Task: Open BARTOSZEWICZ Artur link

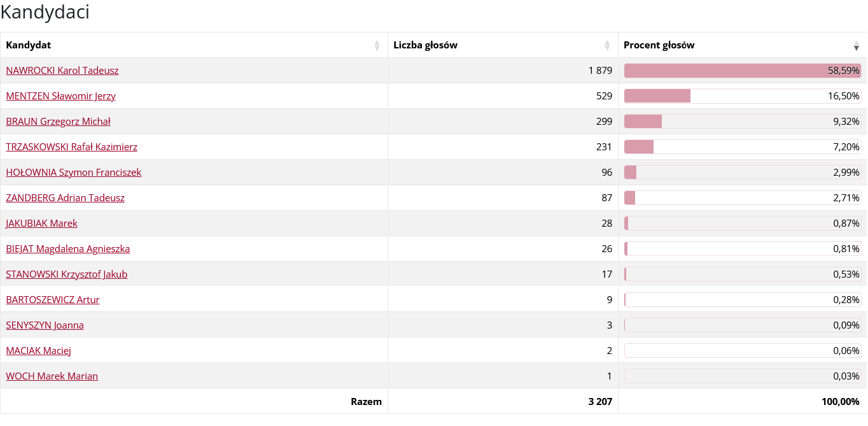Action: pos(53,300)
